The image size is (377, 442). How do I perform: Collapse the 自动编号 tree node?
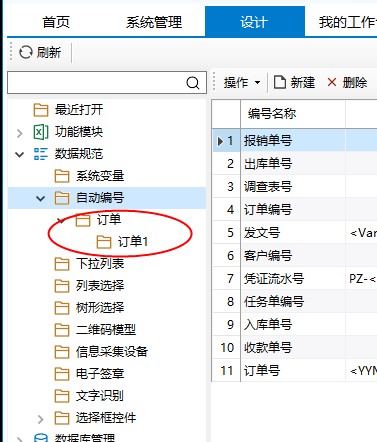pyautogui.click(x=41, y=199)
